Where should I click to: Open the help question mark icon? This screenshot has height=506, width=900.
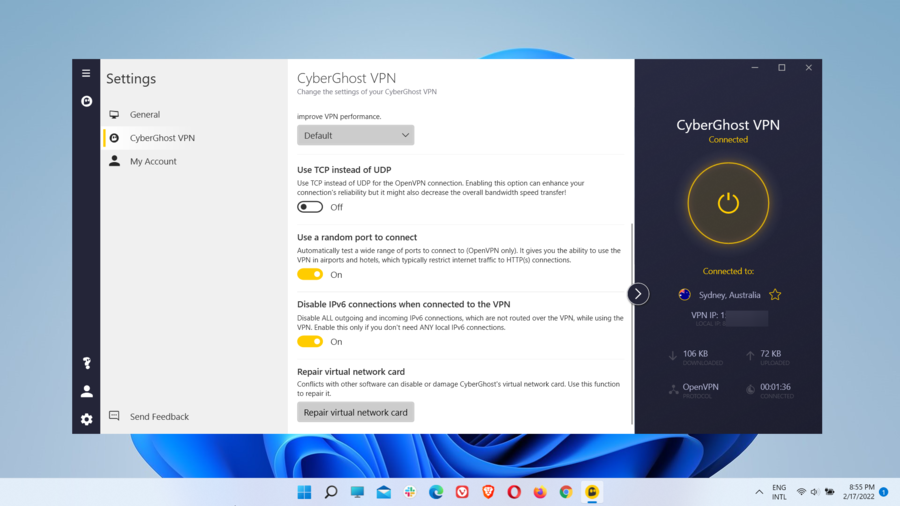(x=86, y=363)
